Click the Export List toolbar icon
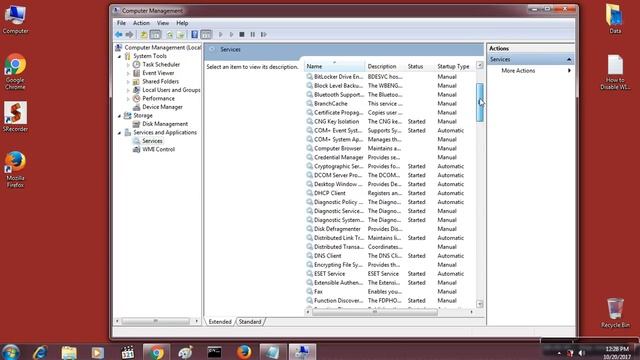The height and width of the screenshot is (360, 640). (x=180, y=35)
